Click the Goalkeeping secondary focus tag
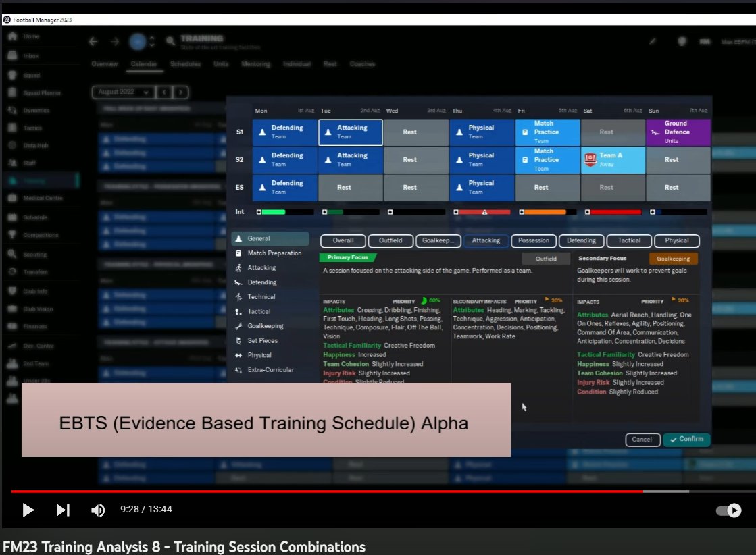The width and height of the screenshot is (756, 555). tap(673, 259)
